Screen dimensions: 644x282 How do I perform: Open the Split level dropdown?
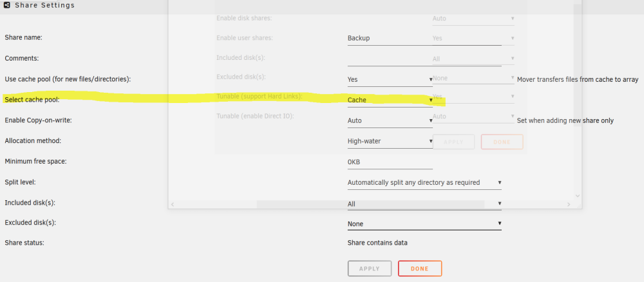point(424,182)
